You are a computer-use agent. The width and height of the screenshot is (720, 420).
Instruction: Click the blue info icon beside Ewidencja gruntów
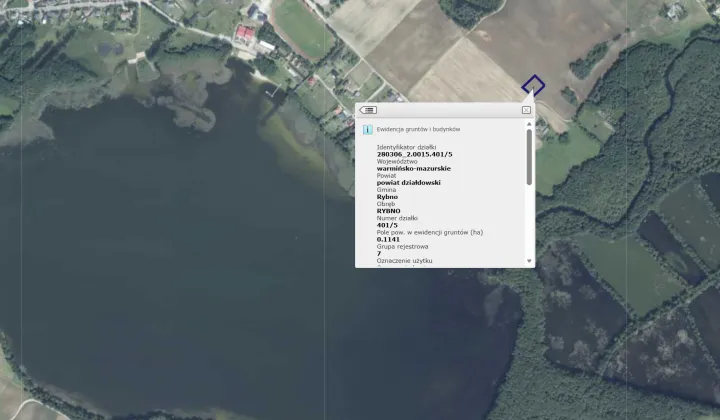(367, 129)
